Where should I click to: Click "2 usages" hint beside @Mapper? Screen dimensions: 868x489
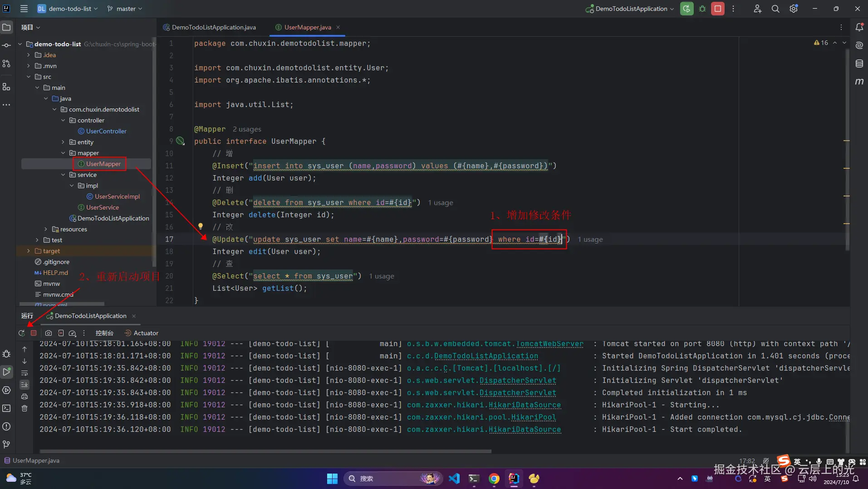point(247,129)
